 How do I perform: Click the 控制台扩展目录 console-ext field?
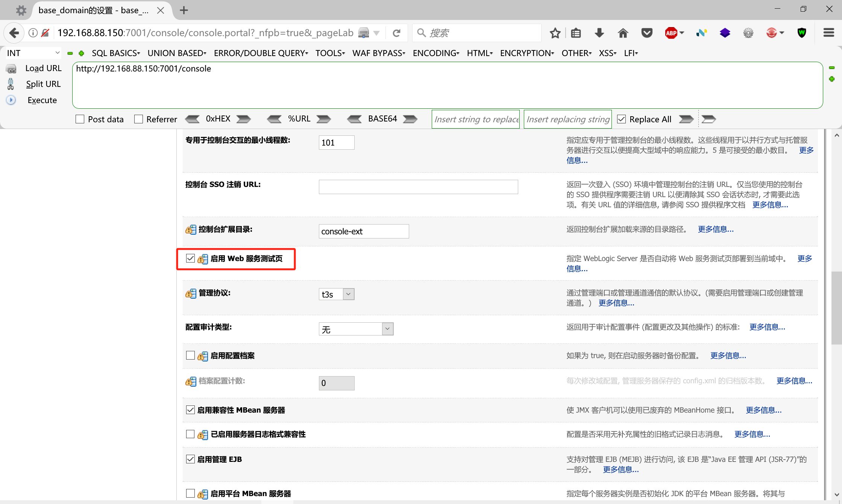click(364, 231)
